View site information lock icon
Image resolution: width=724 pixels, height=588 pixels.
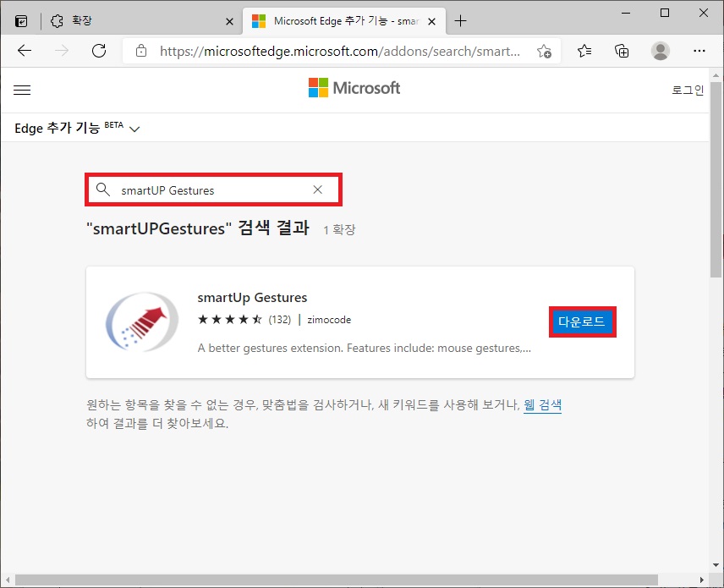coord(141,51)
